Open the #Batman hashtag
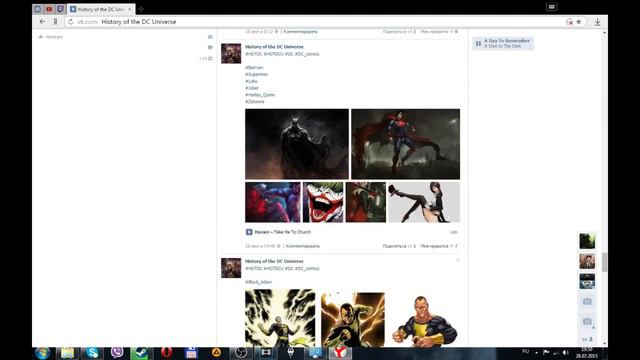Image resolution: width=640 pixels, height=360 pixels. point(254,67)
